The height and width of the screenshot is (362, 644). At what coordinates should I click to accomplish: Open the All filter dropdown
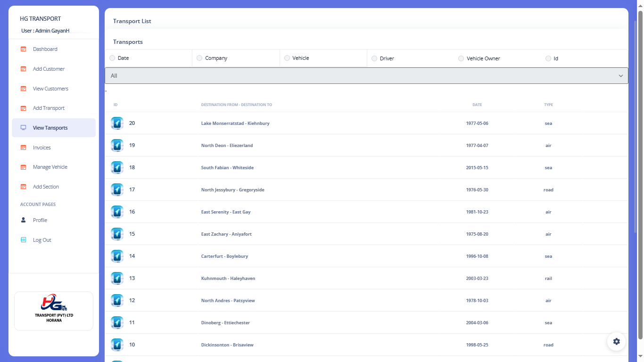366,76
